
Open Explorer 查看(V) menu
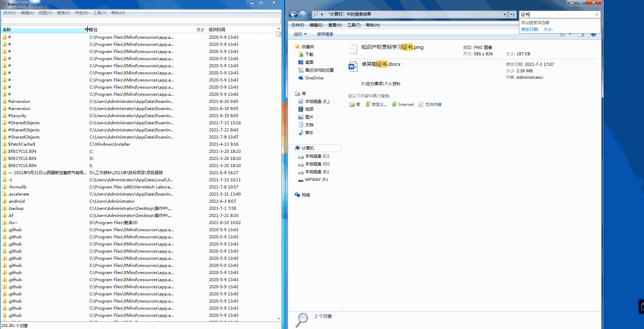(335, 25)
